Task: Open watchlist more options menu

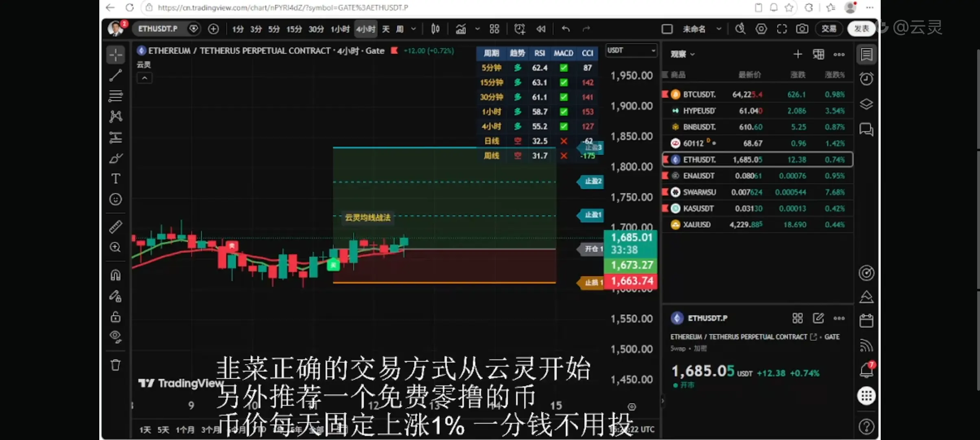Action: tap(839, 54)
